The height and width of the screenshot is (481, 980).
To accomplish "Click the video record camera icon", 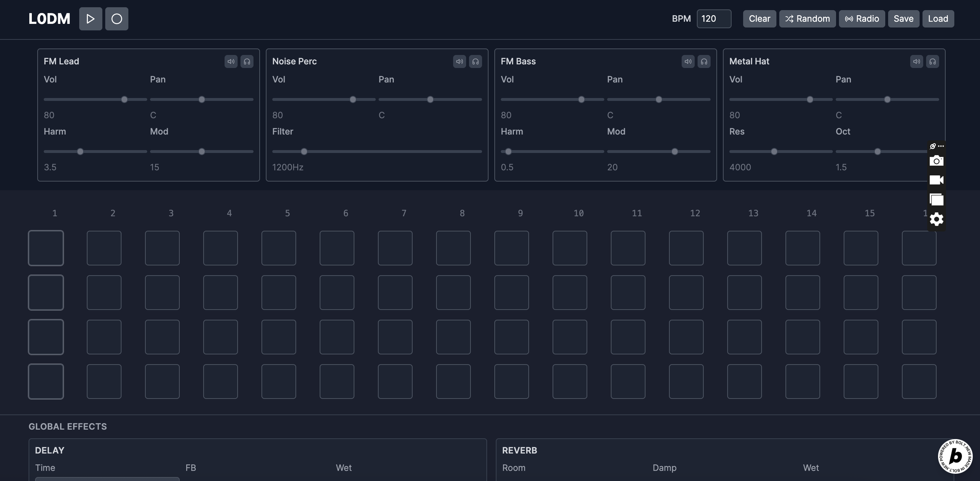I will tap(936, 180).
